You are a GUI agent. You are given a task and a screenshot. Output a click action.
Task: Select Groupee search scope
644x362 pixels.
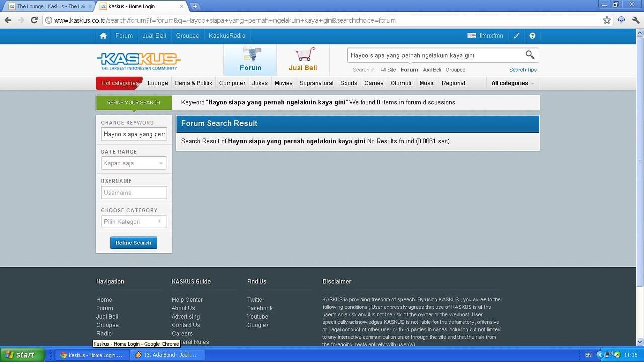(x=455, y=70)
